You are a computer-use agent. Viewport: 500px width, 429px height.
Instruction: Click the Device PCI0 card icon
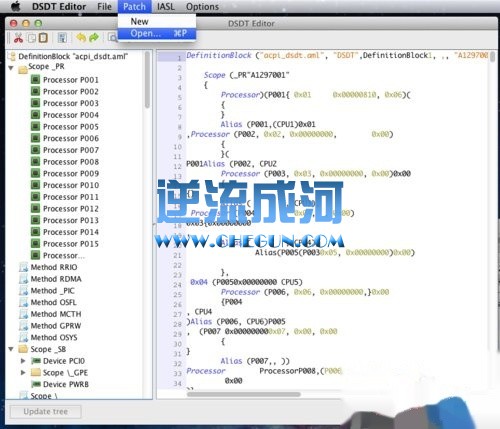(x=35, y=361)
